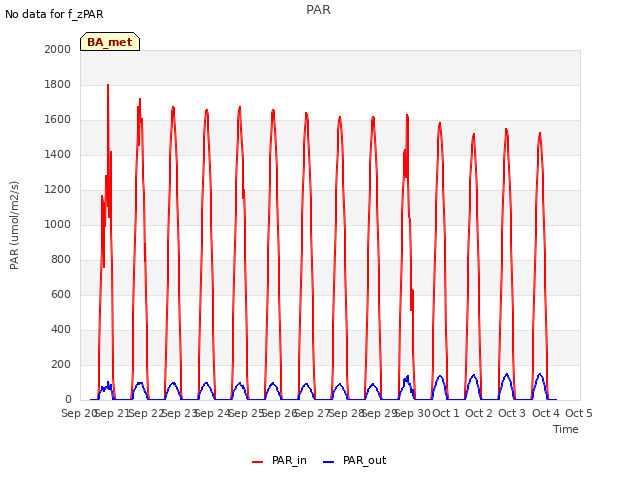Screen dimensions: 640x480
Task: Click the 2000 y-axis tick label
Action: pyautogui.click(x=58, y=49)
